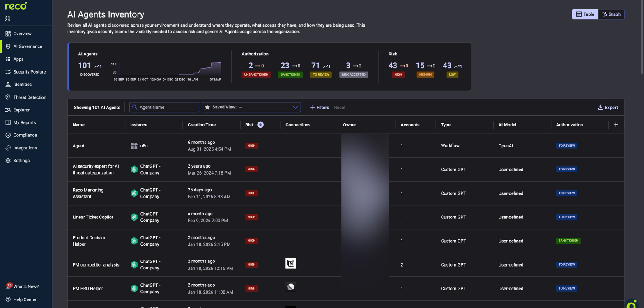This screenshot has width=644, height=308.
Task: Filter by To Review summary badge
Action: click(x=321, y=74)
